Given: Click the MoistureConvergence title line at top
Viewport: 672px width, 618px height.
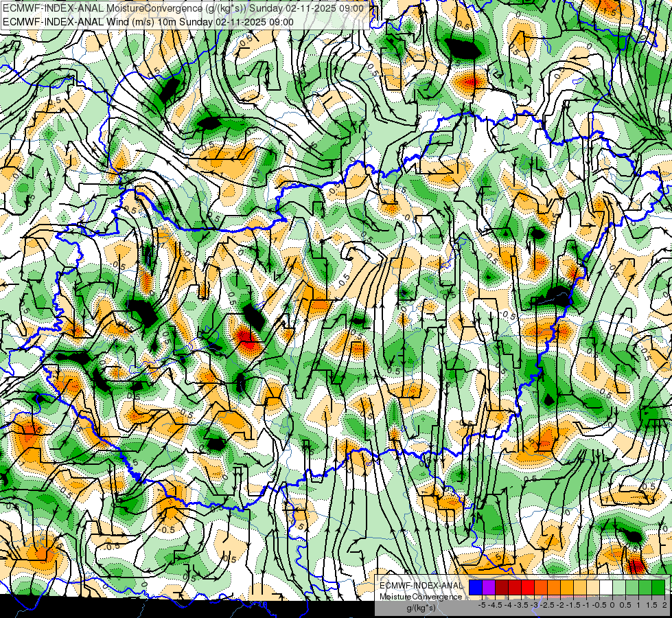Looking at the screenshot, I should click(x=183, y=8).
